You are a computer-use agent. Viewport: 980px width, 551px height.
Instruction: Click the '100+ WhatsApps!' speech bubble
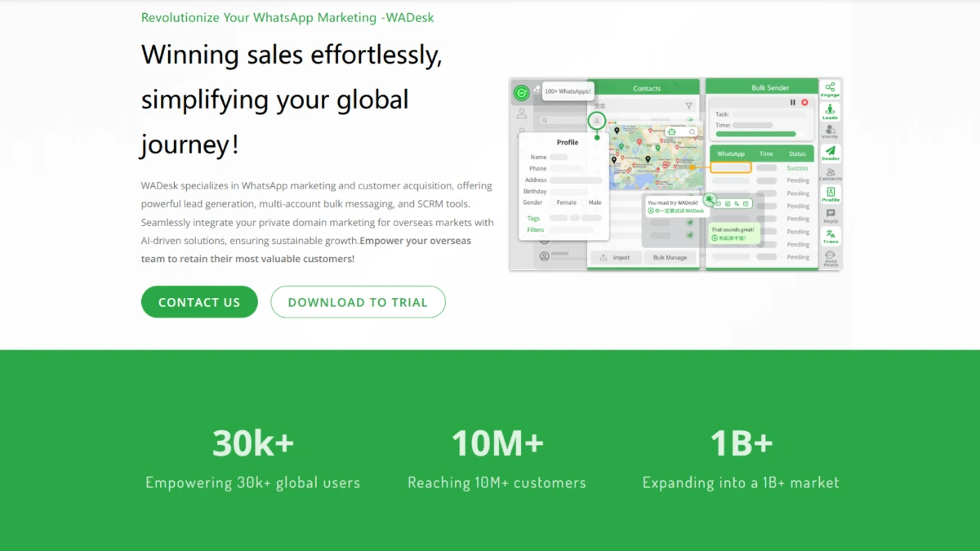[568, 91]
